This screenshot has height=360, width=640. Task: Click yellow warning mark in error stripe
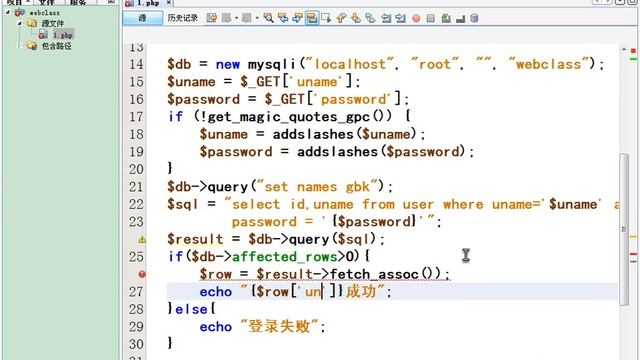tap(633, 237)
